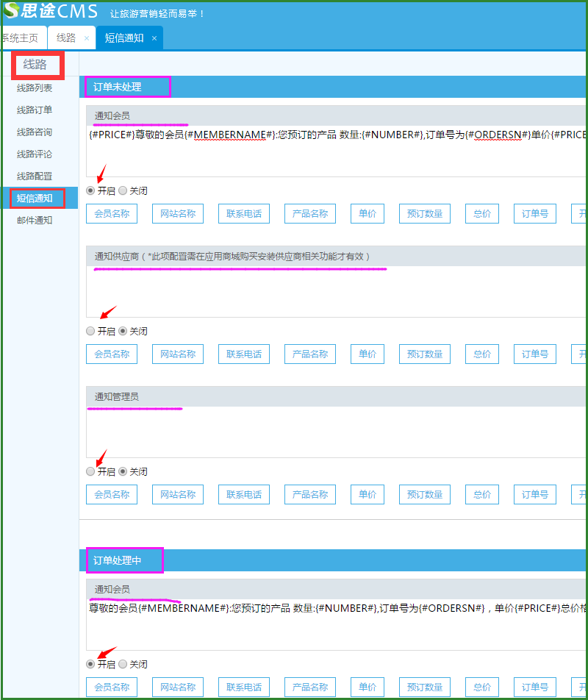Insert 产品名称 tag in supplier notification
Screen dimensions: 588x700
[309, 354]
